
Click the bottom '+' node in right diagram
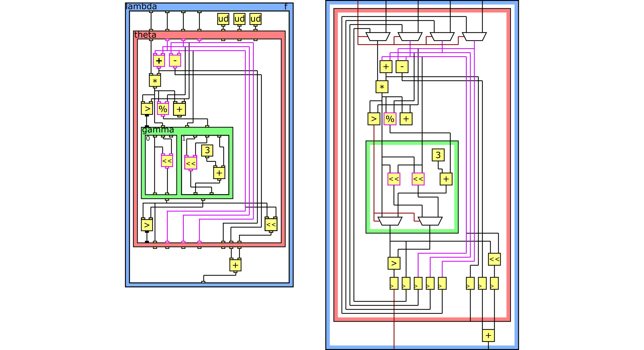coord(488,336)
